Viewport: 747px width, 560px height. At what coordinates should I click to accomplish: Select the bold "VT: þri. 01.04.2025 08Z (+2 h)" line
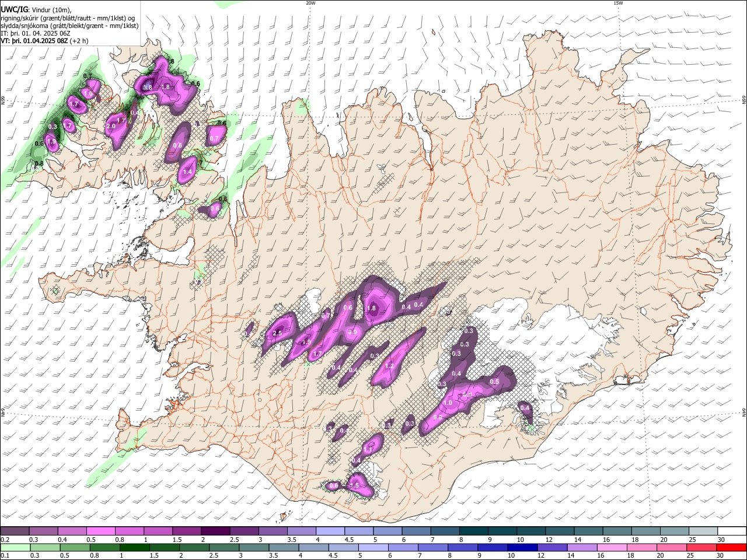tap(45, 41)
